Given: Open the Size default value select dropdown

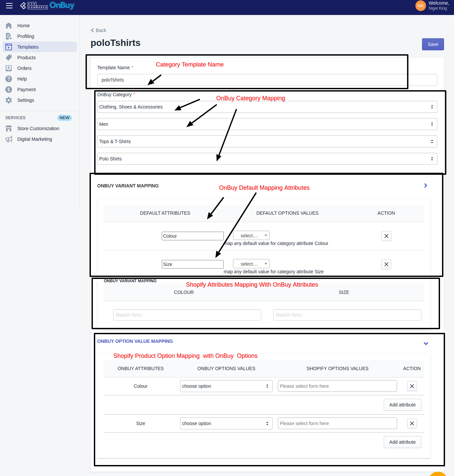Looking at the screenshot, I should (251, 264).
